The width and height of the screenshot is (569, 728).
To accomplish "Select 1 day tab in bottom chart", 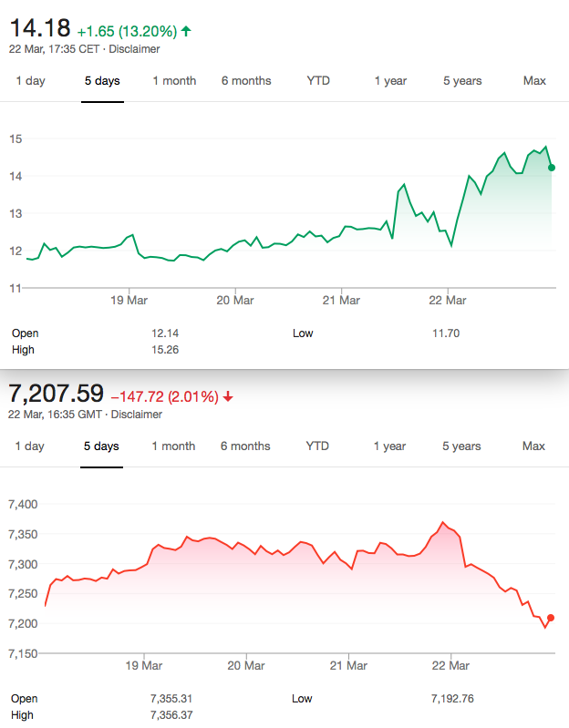I will tap(30, 446).
